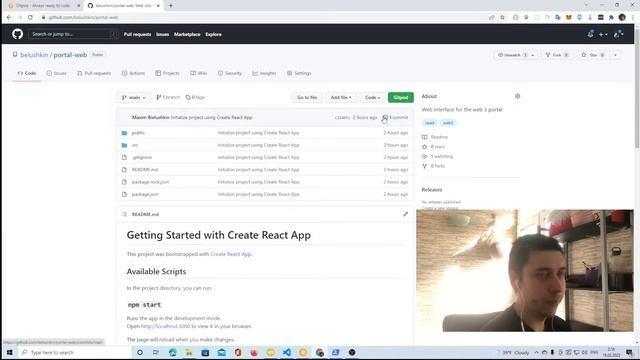Open the Windows Start menu
Screen dimensions: 640x360
[x=9, y=352]
